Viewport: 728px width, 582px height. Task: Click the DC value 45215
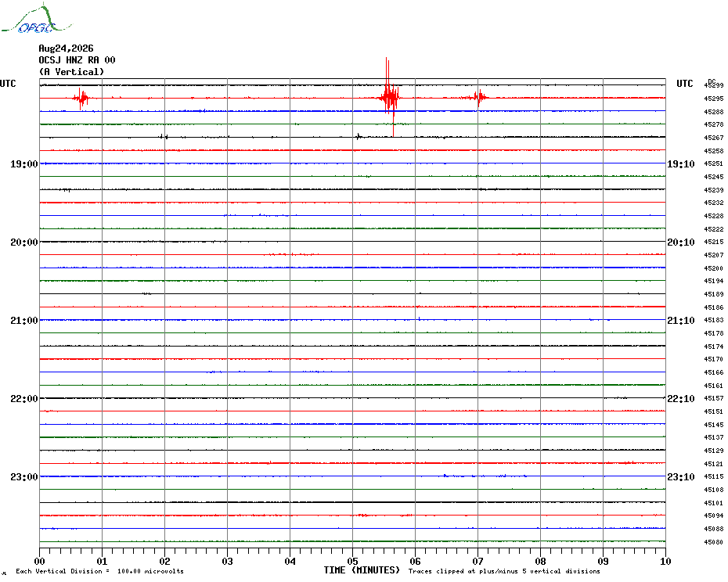tap(714, 242)
